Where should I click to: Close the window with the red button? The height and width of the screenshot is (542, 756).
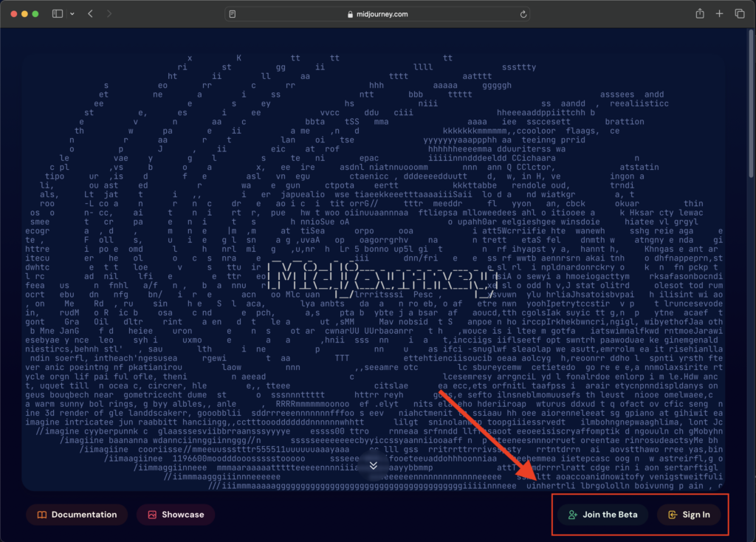pyautogui.click(x=14, y=14)
